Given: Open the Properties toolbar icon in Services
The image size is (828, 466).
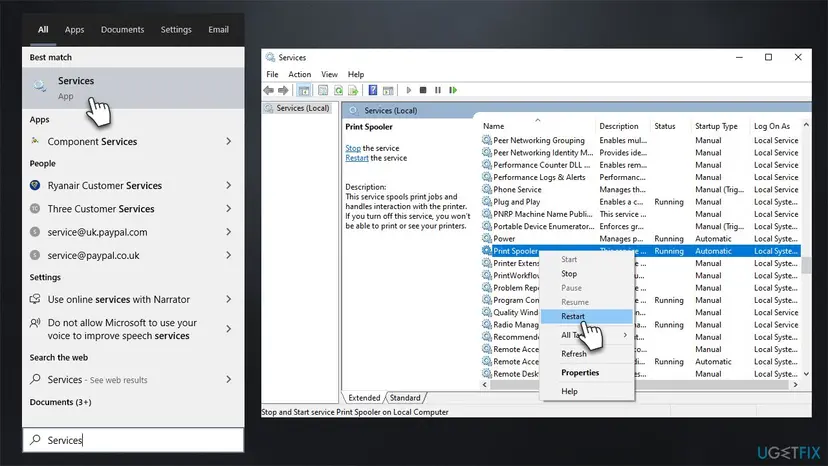Looking at the screenshot, I should [x=323, y=90].
